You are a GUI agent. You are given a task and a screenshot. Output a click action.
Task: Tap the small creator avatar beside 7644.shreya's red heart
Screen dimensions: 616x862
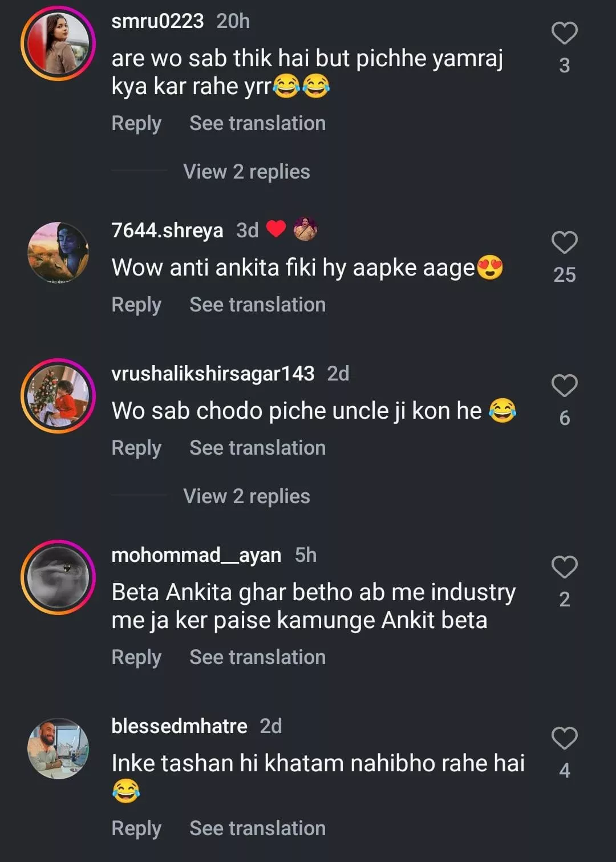[x=305, y=229]
